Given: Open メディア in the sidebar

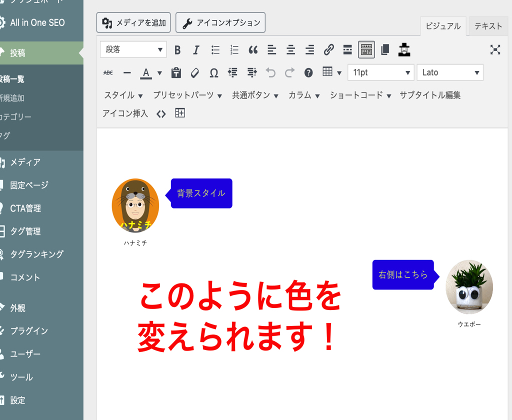Looking at the screenshot, I should [x=25, y=162].
